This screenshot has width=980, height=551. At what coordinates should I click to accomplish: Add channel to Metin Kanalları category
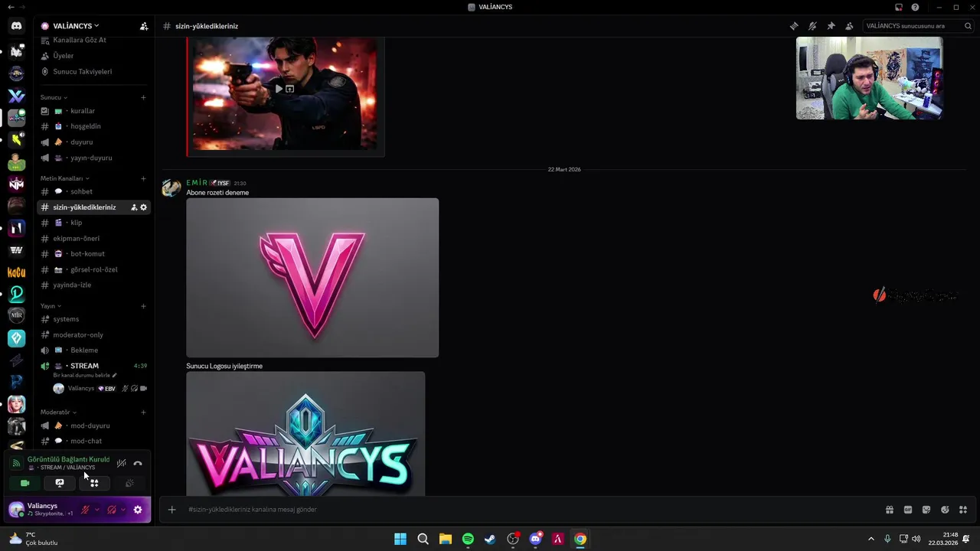(x=143, y=178)
